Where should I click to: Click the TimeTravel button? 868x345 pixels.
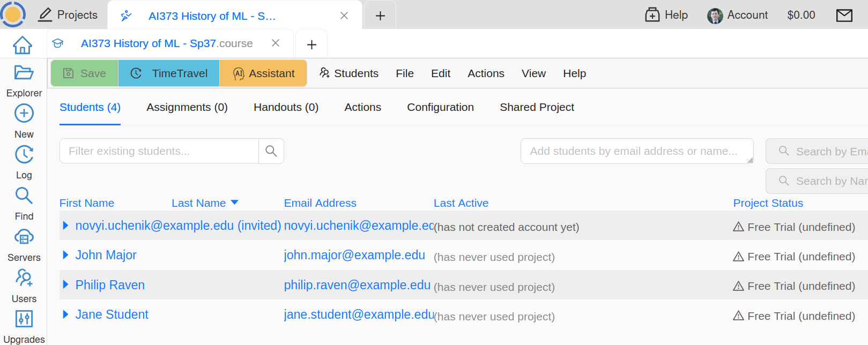(x=169, y=73)
